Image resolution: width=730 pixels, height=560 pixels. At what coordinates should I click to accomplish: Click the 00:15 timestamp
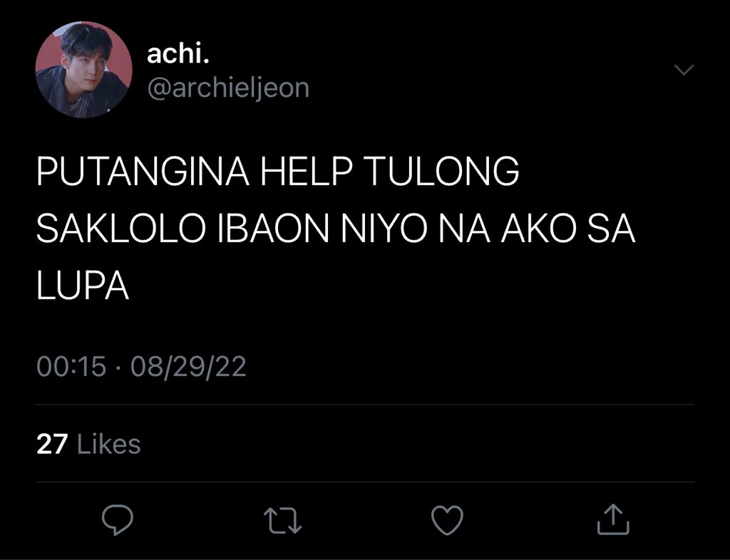click(x=71, y=366)
